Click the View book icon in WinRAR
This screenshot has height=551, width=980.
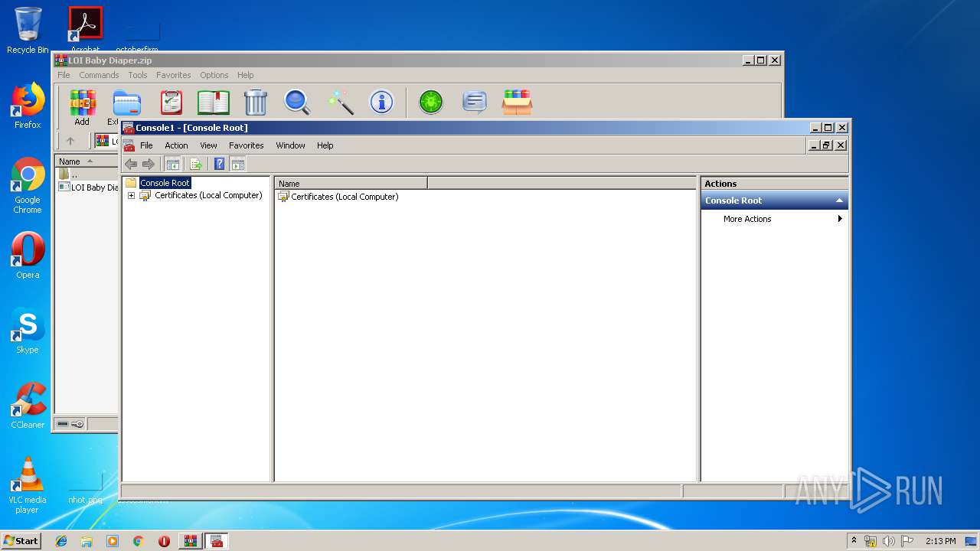(x=214, y=102)
